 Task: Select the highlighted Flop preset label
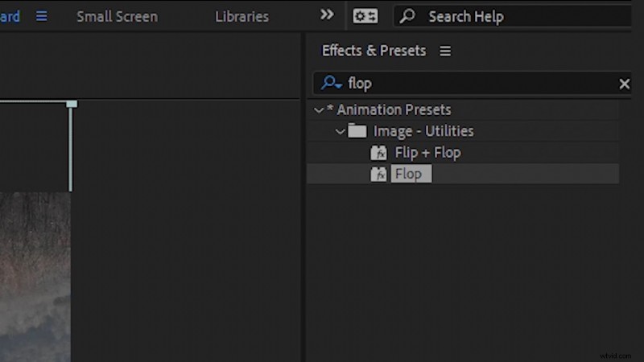point(410,174)
